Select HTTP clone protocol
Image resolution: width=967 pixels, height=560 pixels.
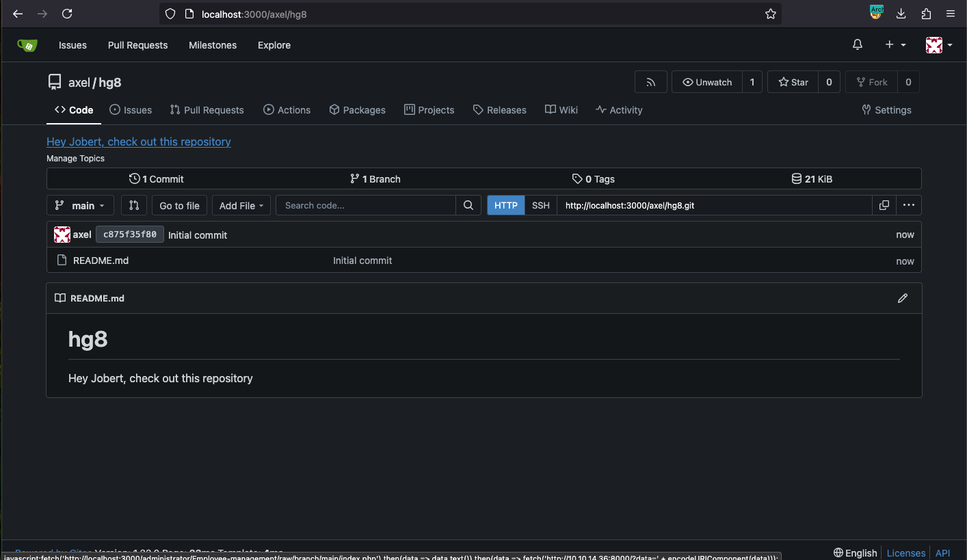click(506, 205)
